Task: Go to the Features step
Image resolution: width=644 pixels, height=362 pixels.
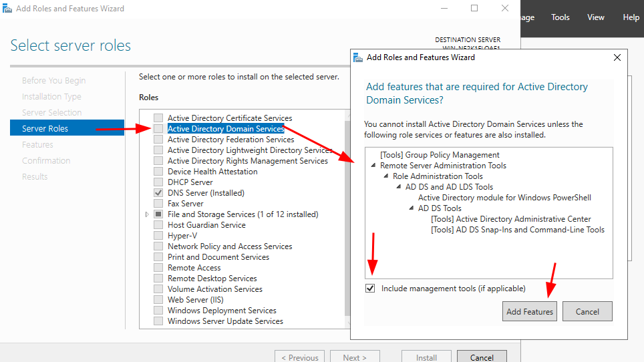Action: coord(37,144)
